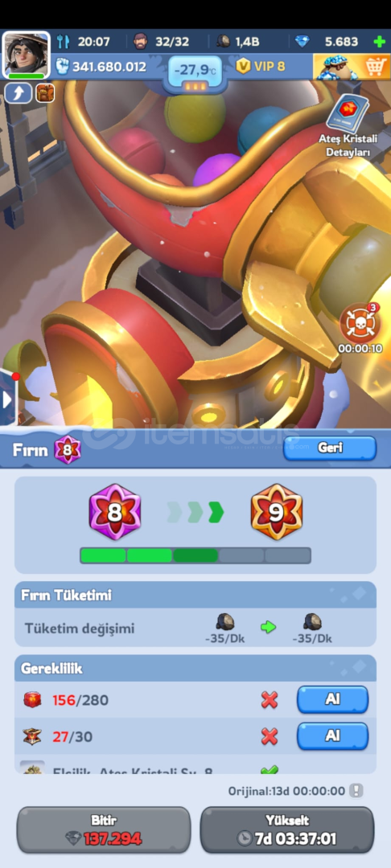Tap Al button for refined crystal 27/30
The width and height of the screenshot is (391, 868).
point(332,735)
